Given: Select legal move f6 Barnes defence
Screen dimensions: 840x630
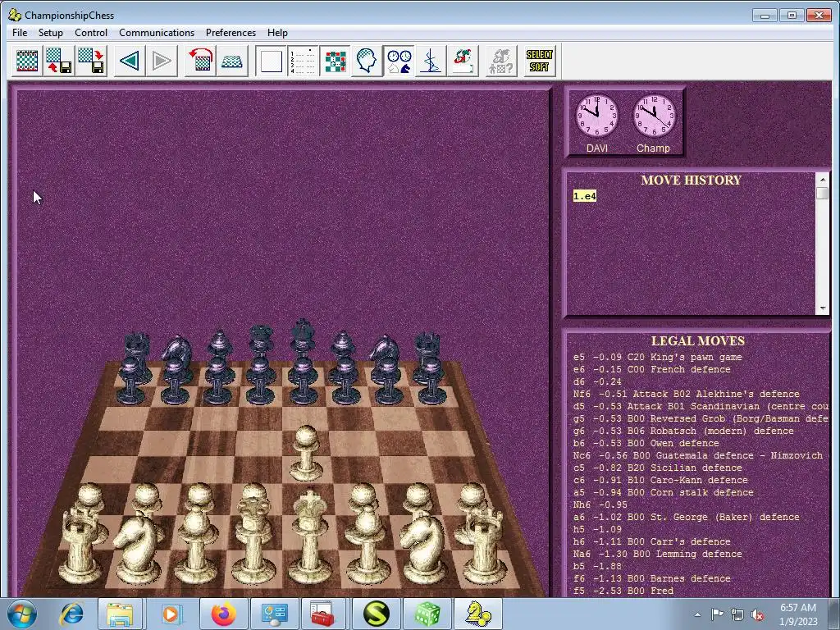Looking at the screenshot, I should tap(652, 579).
